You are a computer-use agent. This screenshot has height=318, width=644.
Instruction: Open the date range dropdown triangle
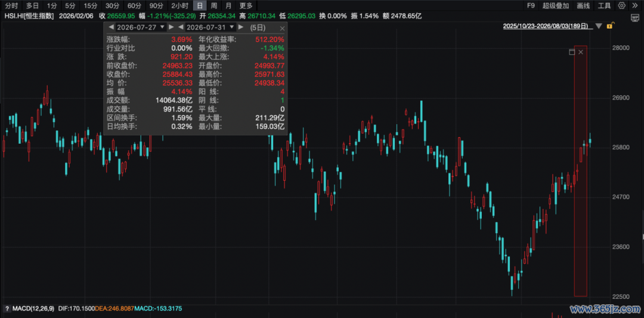(599, 26)
